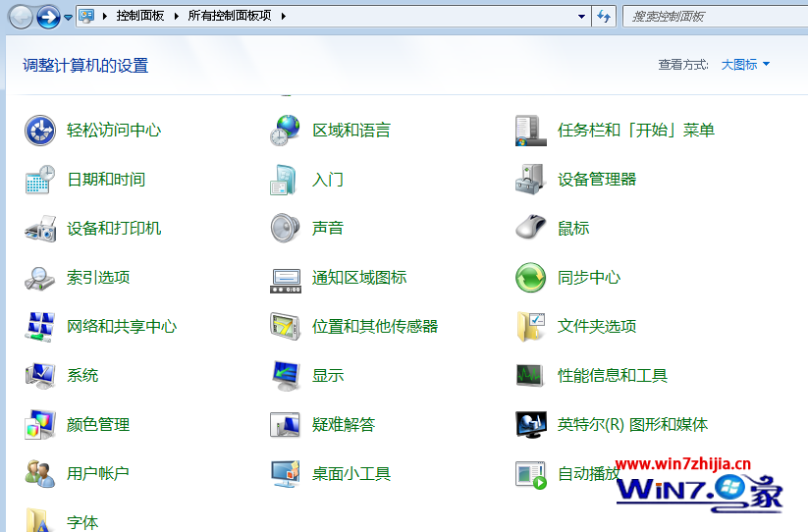The width and height of the screenshot is (808, 532).
Task: Click the 颜色管理 monitor icon
Action: coord(40,425)
